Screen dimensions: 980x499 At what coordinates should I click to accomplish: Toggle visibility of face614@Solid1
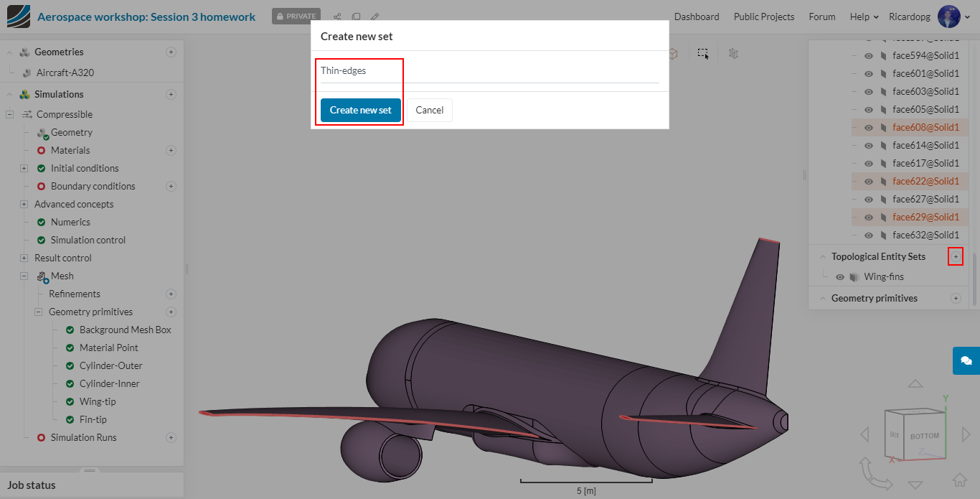pos(869,145)
